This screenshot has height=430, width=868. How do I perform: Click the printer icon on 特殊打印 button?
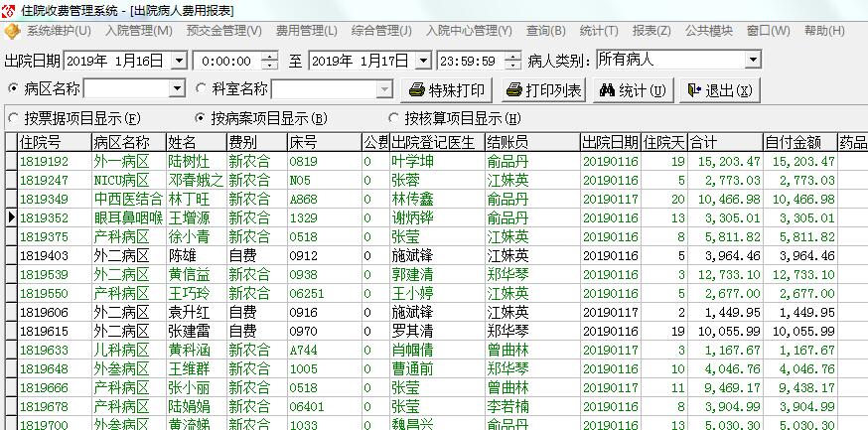417,90
